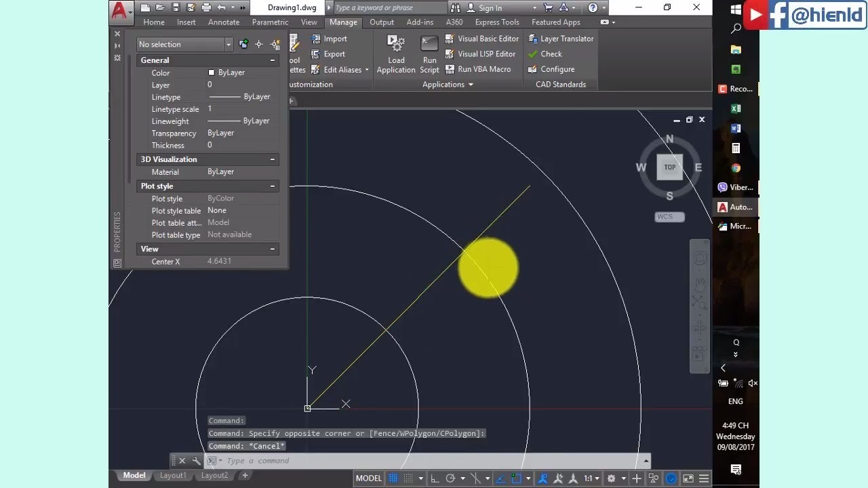Open Layer Translator
This screenshot has width=868, height=488.
(x=561, y=39)
